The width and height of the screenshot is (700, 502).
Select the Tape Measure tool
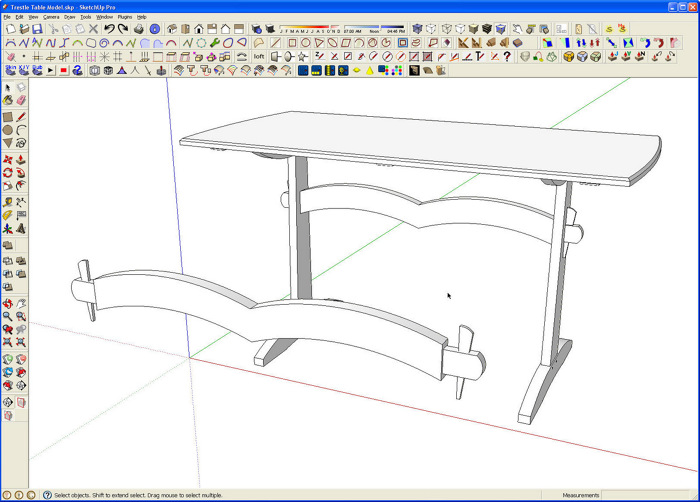(x=8, y=202)
